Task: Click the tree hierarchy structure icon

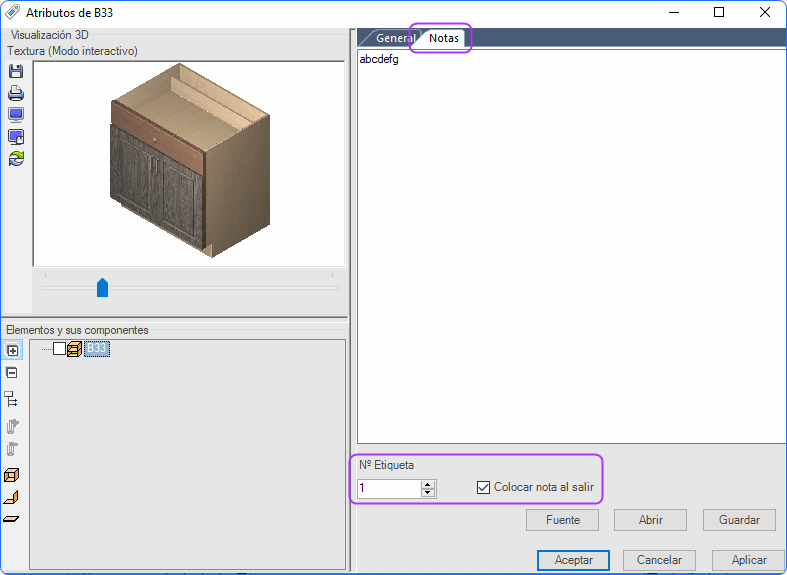Action: tap(11, 399)
